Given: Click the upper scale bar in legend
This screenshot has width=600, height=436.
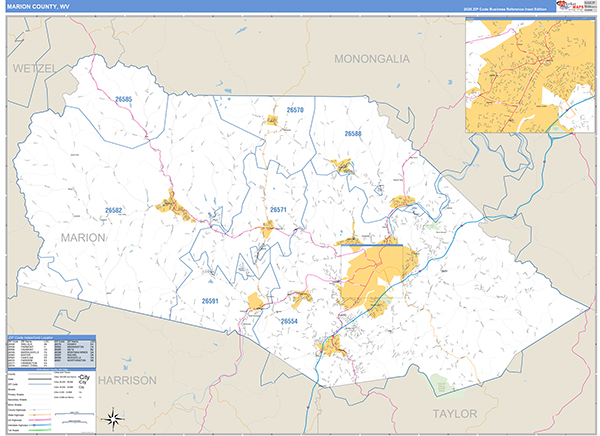Looking at the screenshot, I should pos(74,413).
